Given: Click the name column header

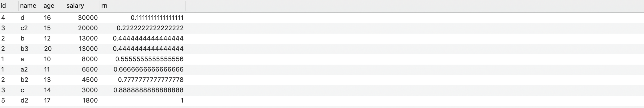Looking at the screenshot, I should click(30, 6).
